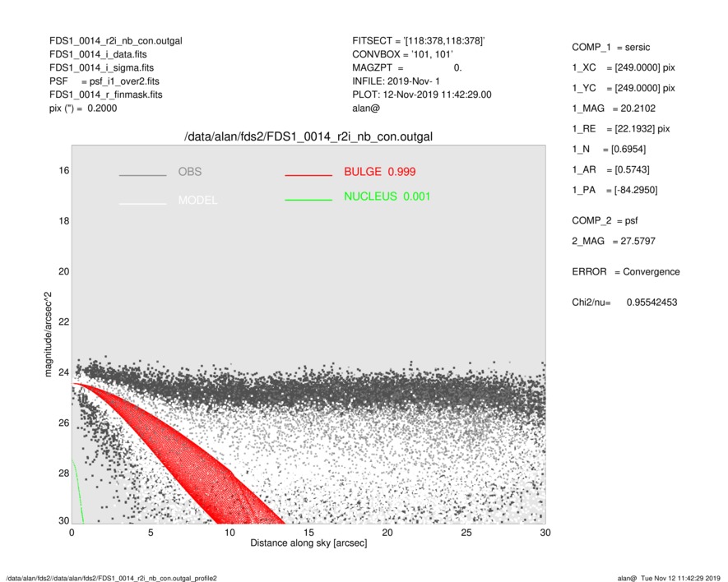
Task: Click the y-axis tick label 16
Action: coord(64,171)
